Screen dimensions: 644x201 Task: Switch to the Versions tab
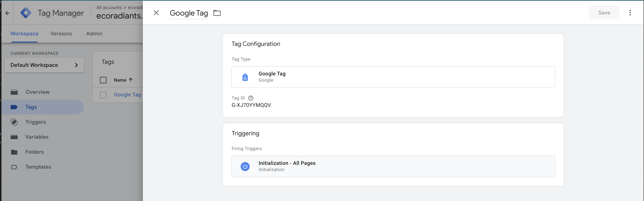pyautogui.click(x=61, y=33)
